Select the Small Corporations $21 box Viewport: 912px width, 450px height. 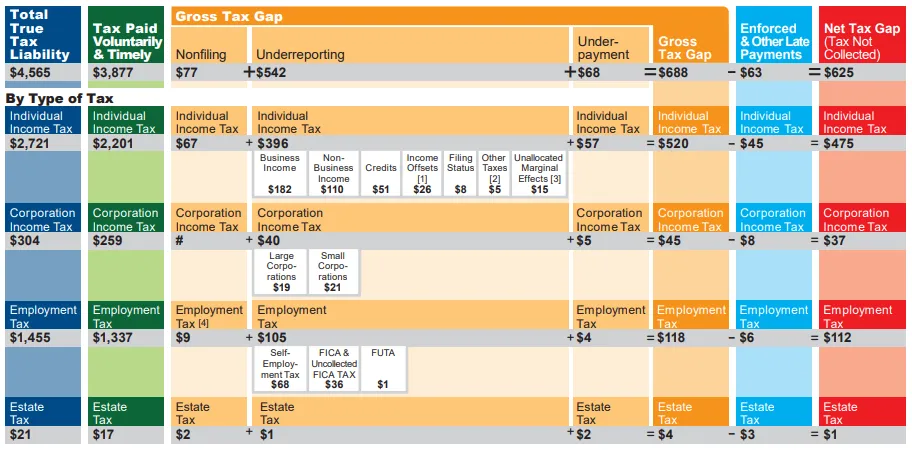pyautogui.click(x=332, y=272)
